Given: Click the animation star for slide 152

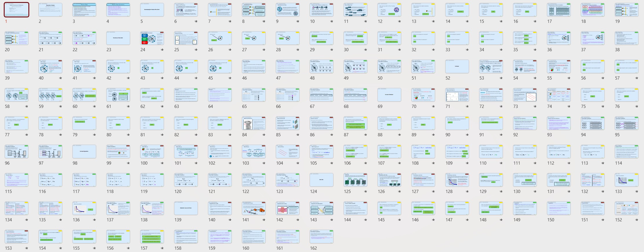Looking at the screenshot, I should click(637, 220).
